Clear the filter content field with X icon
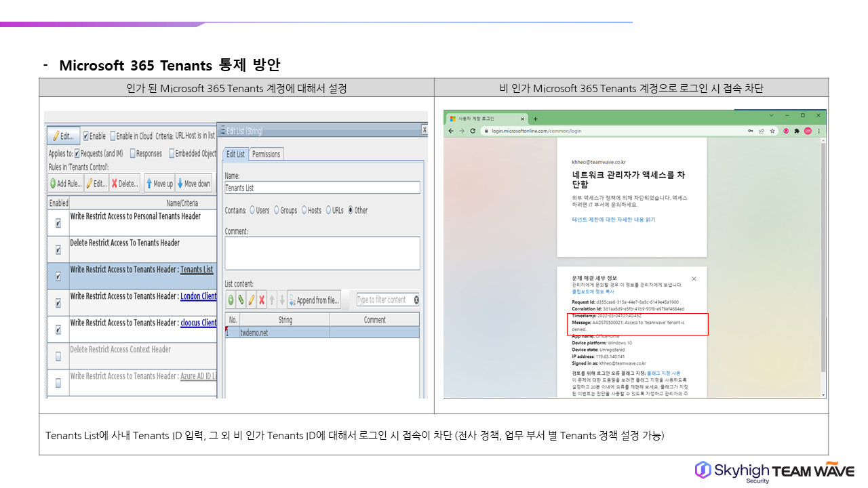868x488 pixels. click(x=416, y=300)
